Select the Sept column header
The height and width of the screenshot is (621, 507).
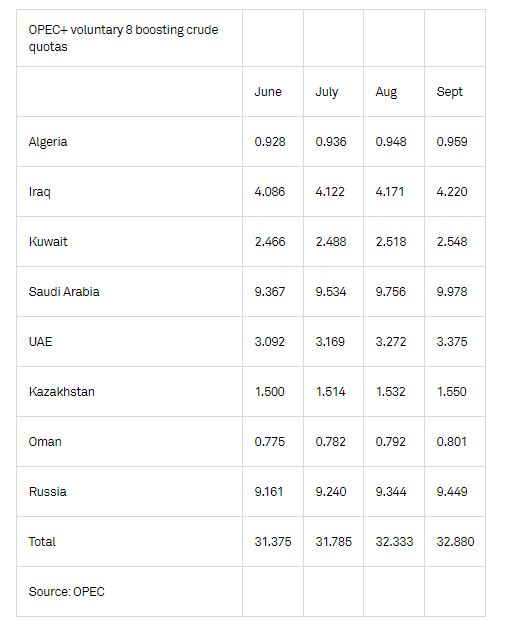449,92
